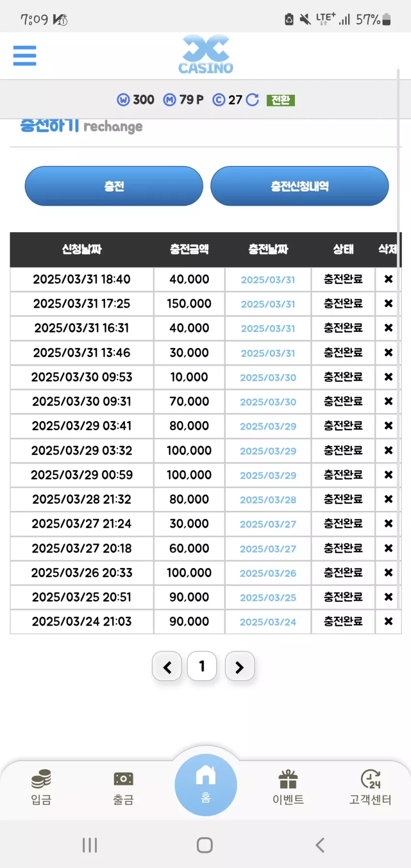Switch to 충전 tab button
Viewport: 411px width, 868px height.
pyautogui.click(x=114, y=186)
